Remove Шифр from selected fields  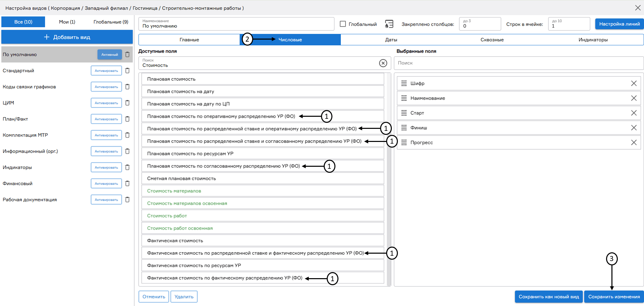(634, 84)
